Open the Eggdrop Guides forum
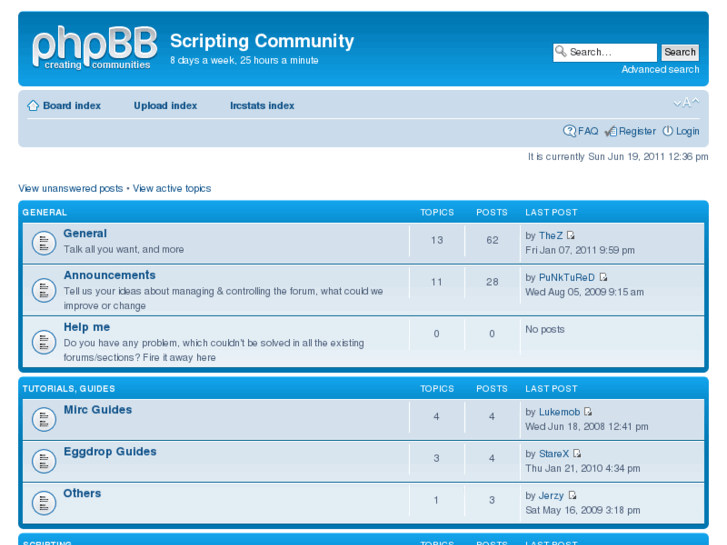The width and height of the screenshot is (727, 545). pyautogui.click(x=110, y=451)
